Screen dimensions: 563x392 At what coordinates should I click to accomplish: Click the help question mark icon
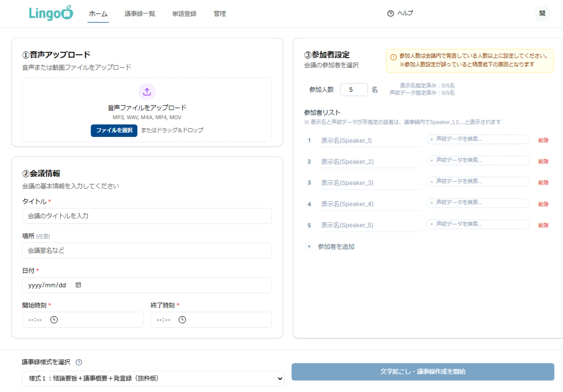tap(390, 14)
